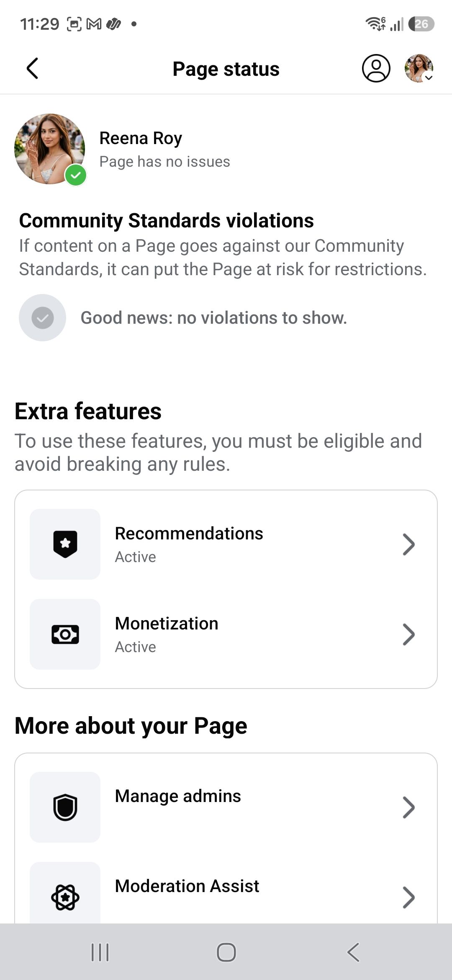Screen dimensions: 452x980
Task: Click the grey no-violations check circle
Action: [42, 317]
